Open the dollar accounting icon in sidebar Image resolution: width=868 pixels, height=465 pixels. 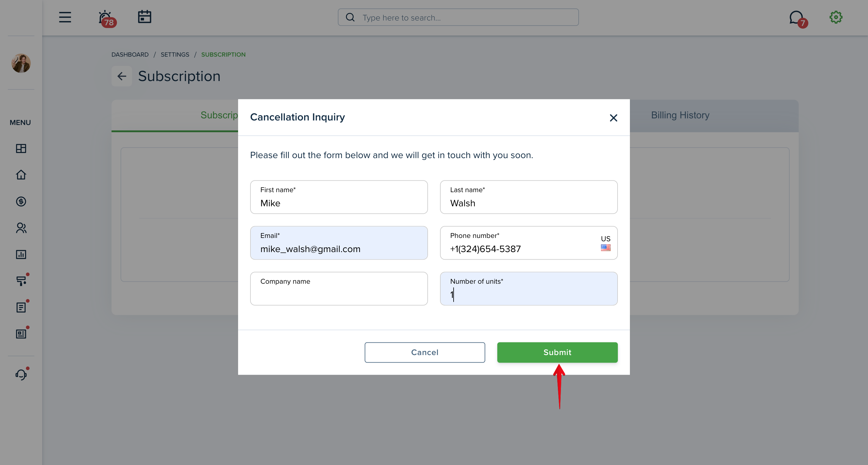pyautogui.click(x=21, y=201)
